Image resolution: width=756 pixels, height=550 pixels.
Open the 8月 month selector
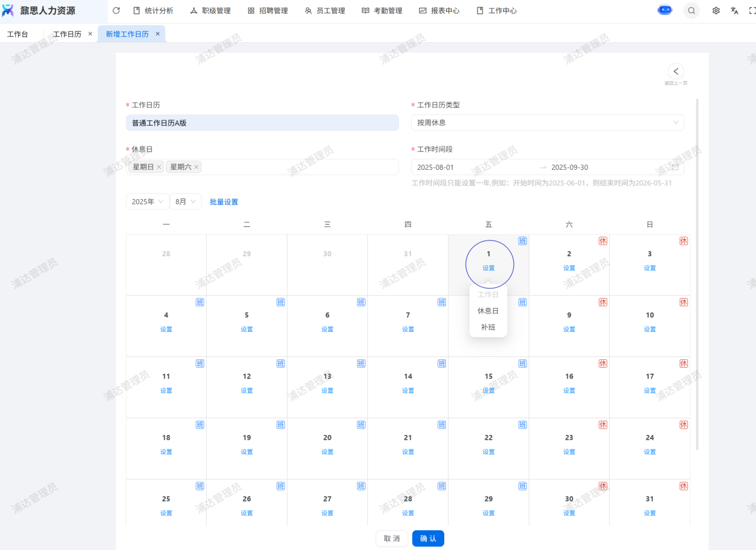[x=185, y=202]
